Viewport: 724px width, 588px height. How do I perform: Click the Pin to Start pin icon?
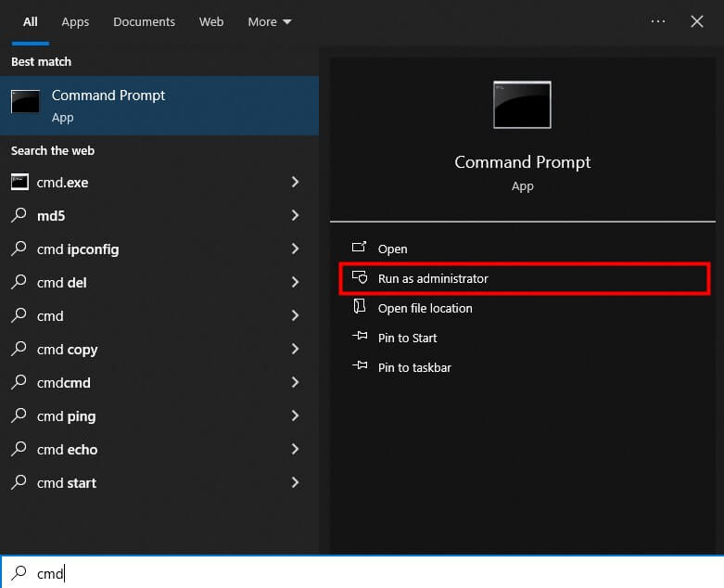click(x=360, y=338)
